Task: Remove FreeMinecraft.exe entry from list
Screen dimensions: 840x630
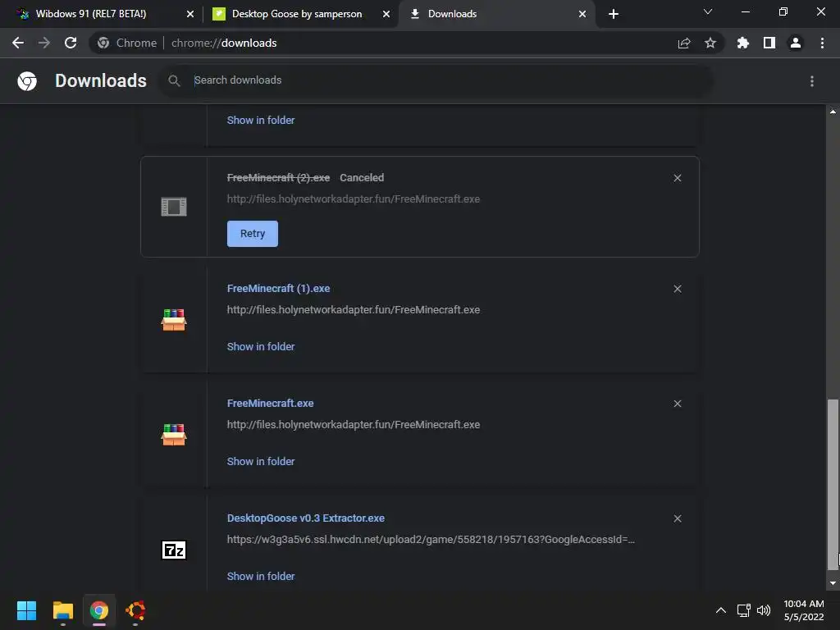Action: pyautogui.click(x=677, y=404)
